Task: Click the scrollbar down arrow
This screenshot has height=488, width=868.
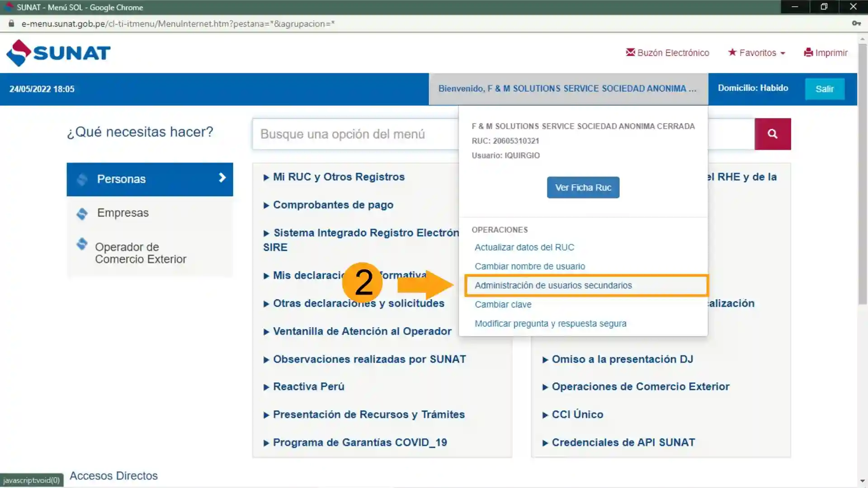Action: click(863, 481)
